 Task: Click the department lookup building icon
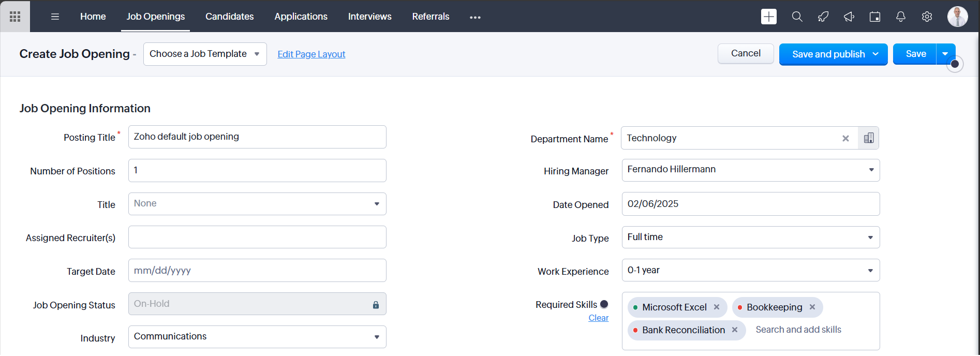(868, 138)
